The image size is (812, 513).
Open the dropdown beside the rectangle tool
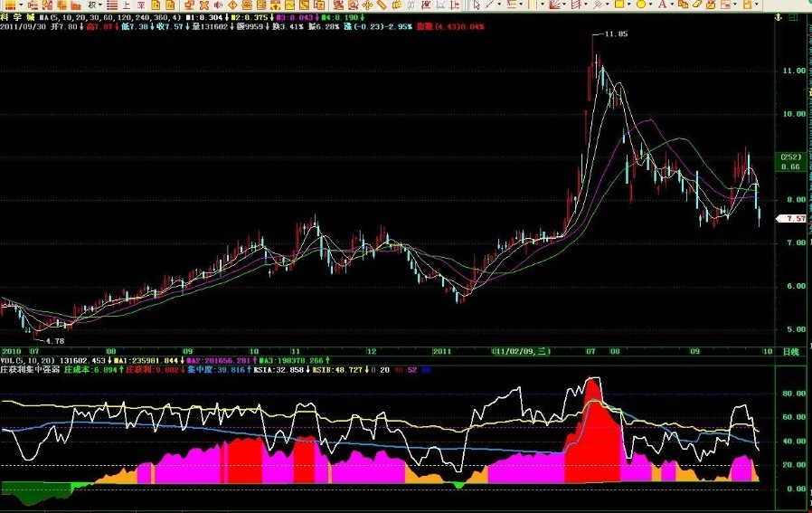pos(628,5)
